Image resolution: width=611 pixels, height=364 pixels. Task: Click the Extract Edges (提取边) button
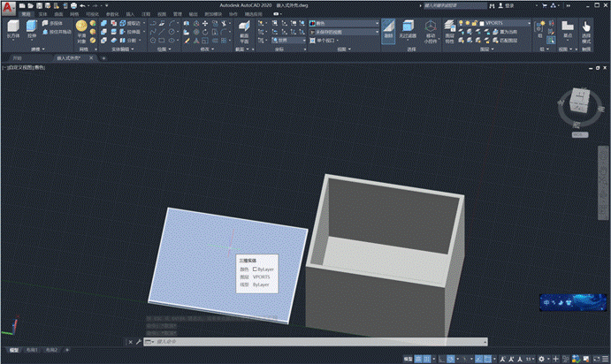(x=132, y=23)
